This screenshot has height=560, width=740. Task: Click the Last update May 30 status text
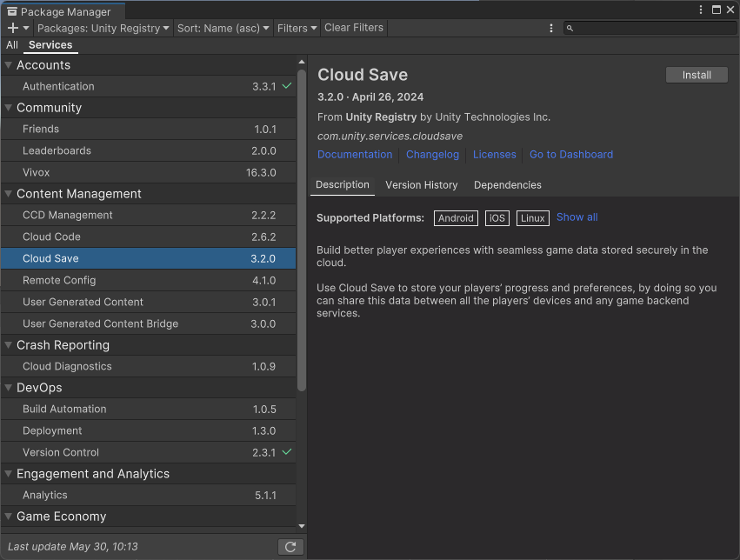[x=73, y=547]
